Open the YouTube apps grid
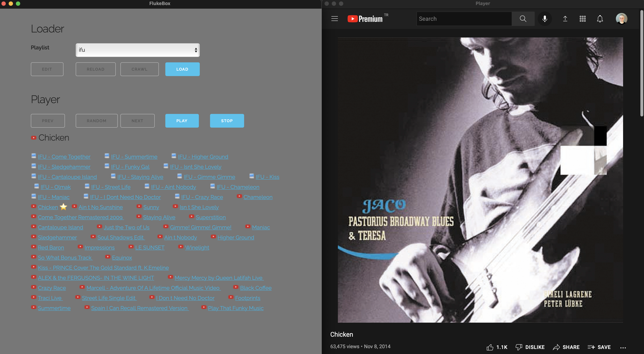 point(583,19)
